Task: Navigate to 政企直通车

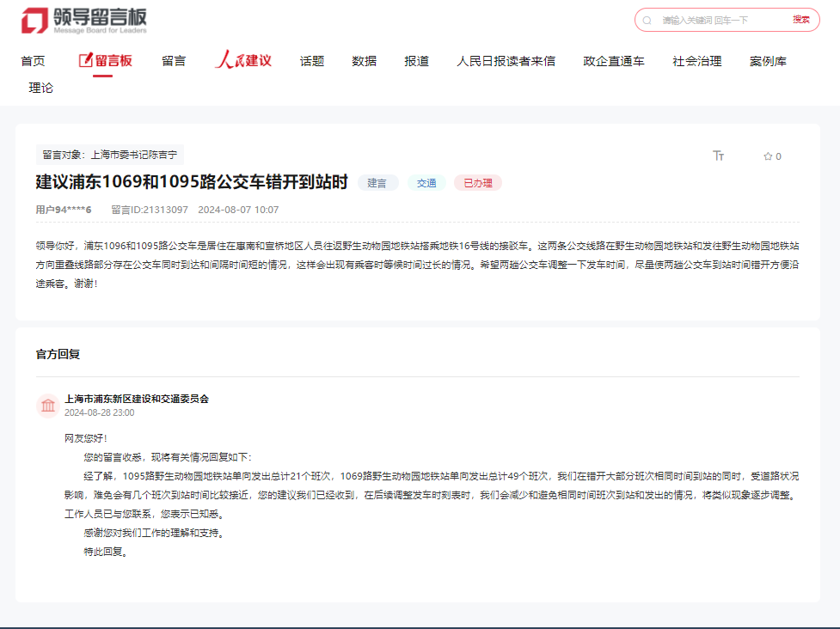Action: click(x=614, y=61)
